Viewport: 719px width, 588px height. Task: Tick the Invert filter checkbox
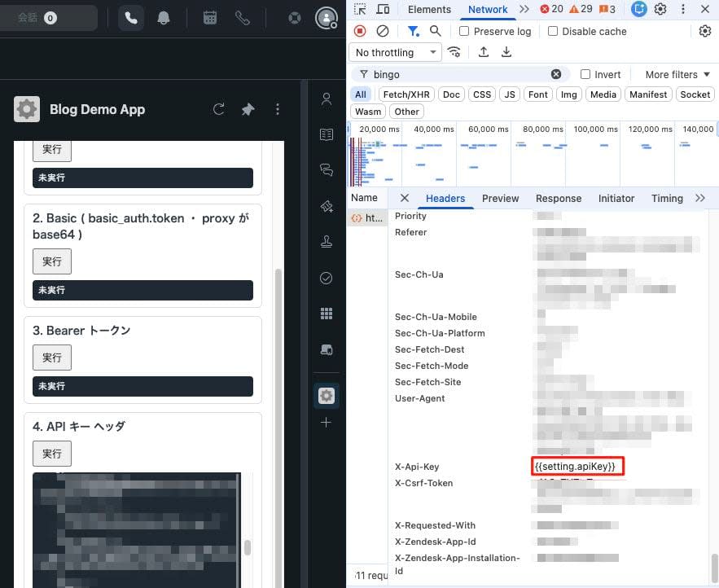tap(585, 74)
